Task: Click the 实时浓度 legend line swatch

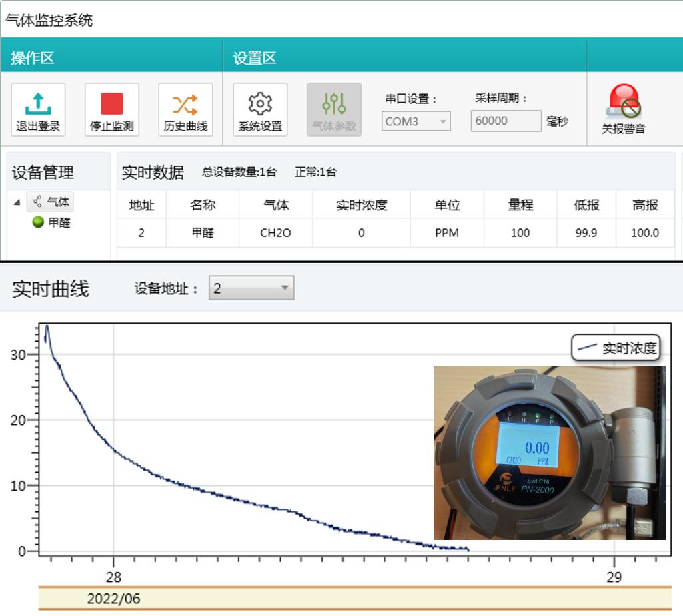Action: coord(587,348)
